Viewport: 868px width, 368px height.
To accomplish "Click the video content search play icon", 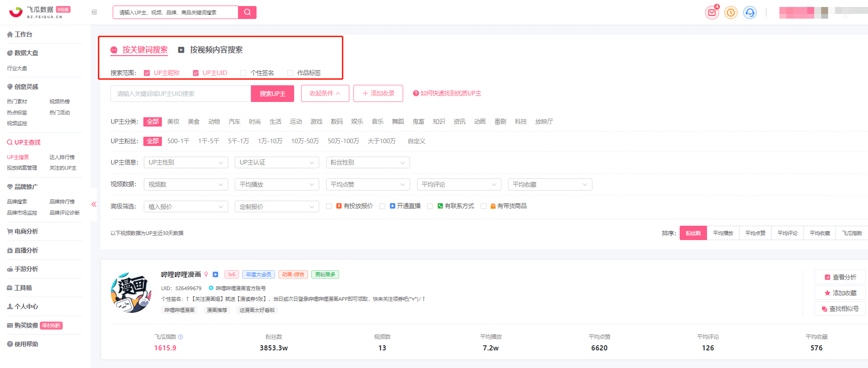I will coord(181,50).
